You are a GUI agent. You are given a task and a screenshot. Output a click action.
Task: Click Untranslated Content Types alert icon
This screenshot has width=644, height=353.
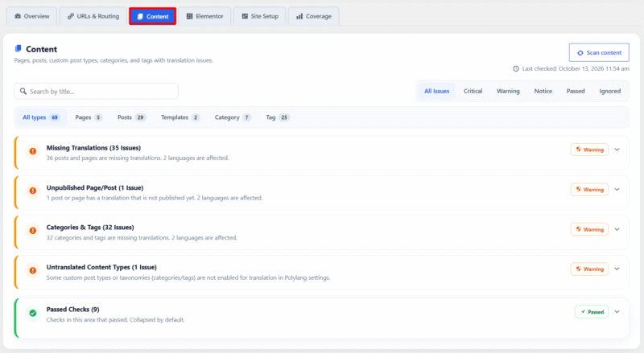click(33, 270)
